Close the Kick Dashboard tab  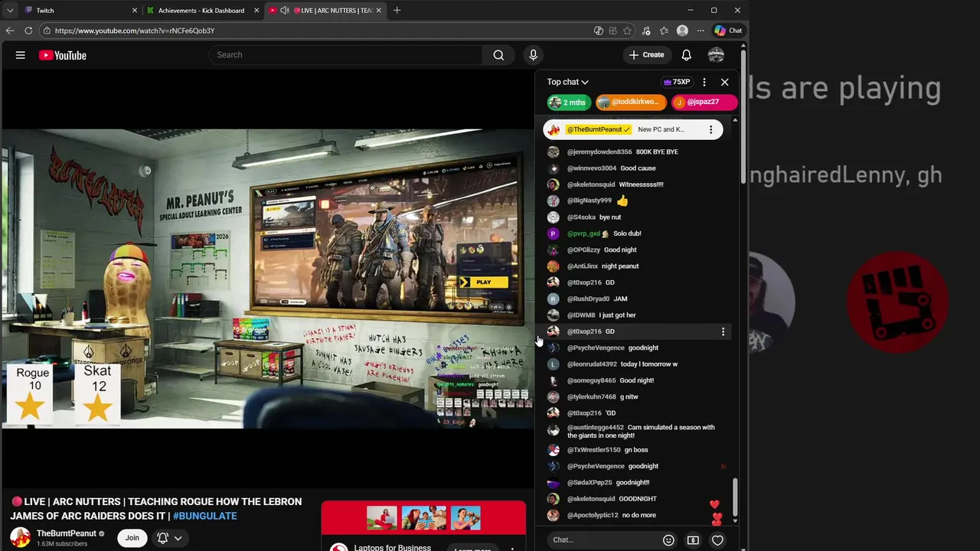tap(256, 11)
